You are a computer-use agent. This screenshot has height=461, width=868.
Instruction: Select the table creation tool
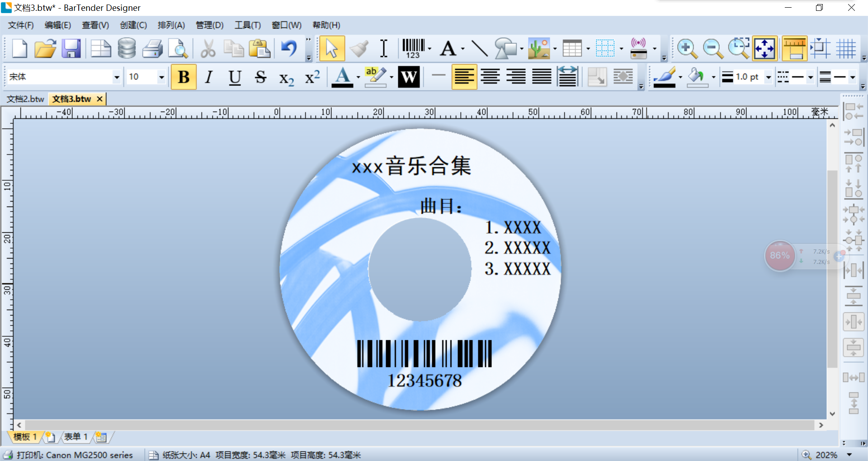(572, 48)
